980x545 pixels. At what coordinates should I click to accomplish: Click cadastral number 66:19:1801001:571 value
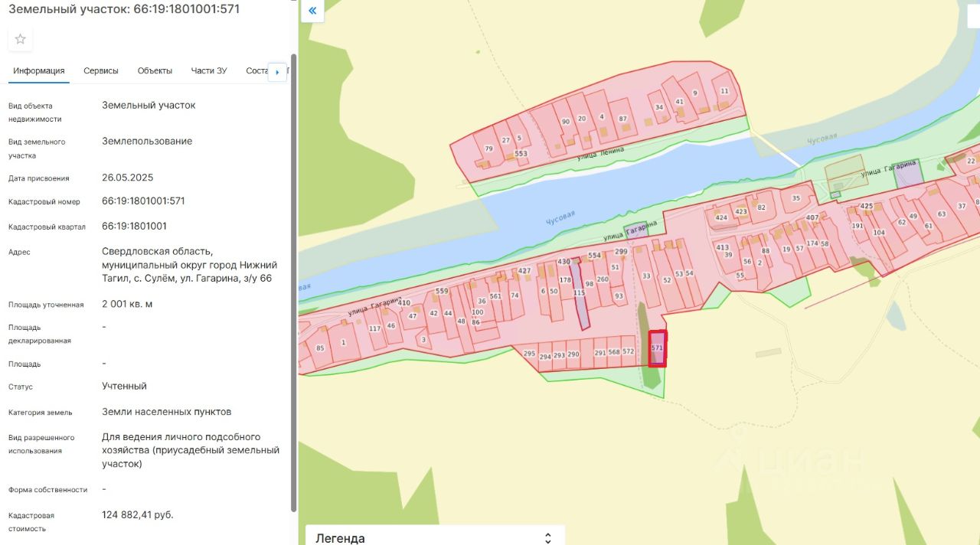(x=143, y=201)
